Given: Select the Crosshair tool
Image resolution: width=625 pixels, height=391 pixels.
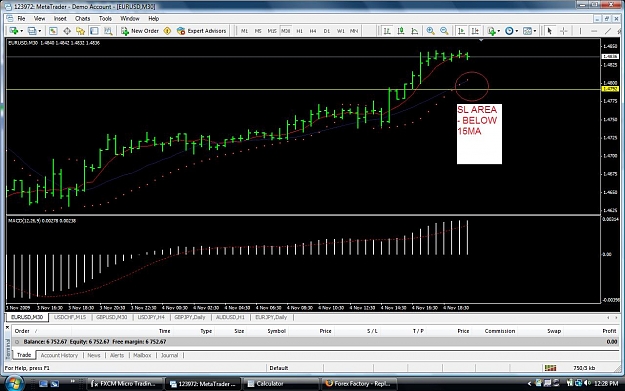Looking at the screenshot, I should coord(564,31).
